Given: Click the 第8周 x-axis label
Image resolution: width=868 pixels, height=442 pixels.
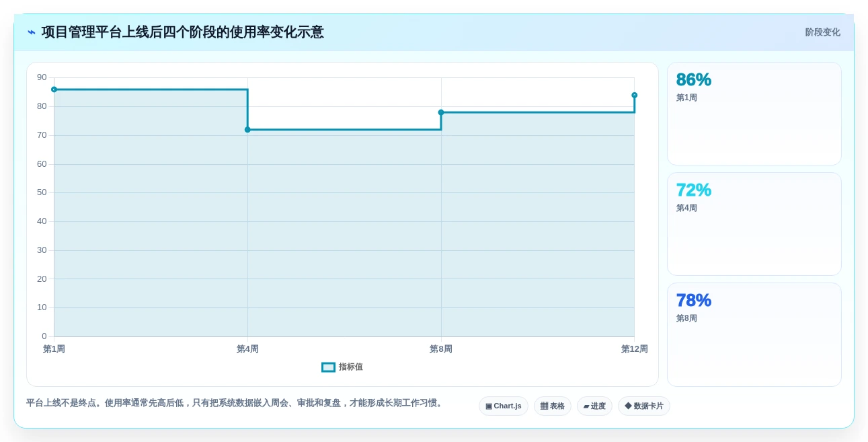Looking at the screenshot, I should (441, 349).
